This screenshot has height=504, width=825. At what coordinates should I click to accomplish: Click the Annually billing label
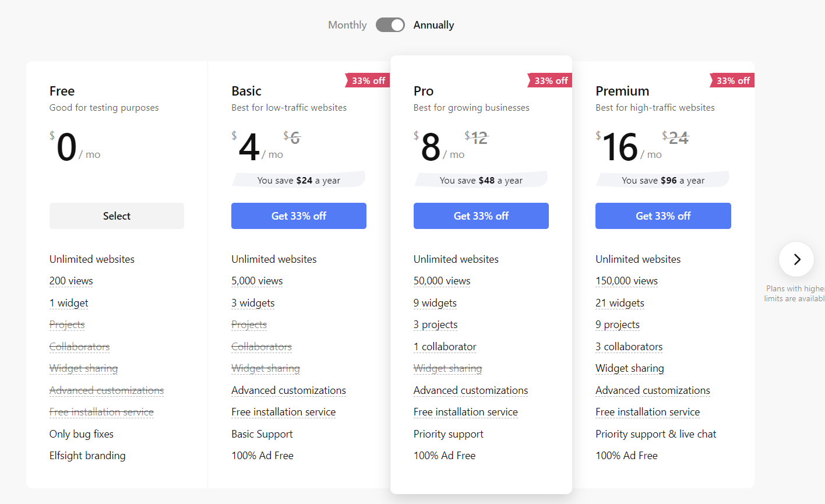click(x=433, y=25)
